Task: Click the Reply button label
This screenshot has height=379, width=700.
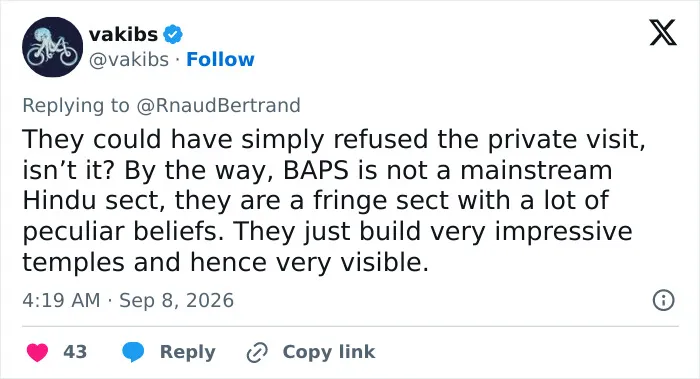Action: (x=188, y=352)
